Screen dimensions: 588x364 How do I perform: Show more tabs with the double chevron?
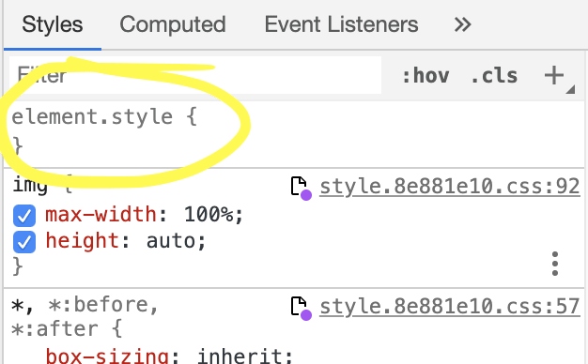(x=462, y=25)
